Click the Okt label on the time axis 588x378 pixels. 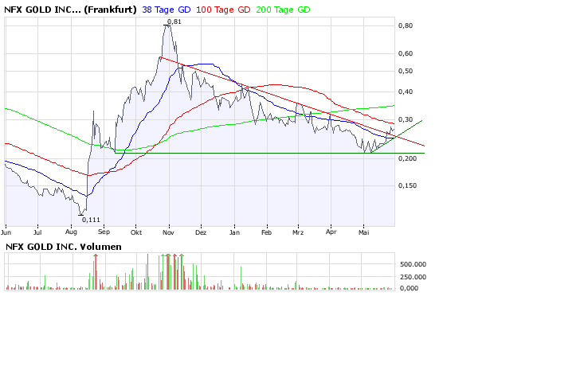pos(135,233)
